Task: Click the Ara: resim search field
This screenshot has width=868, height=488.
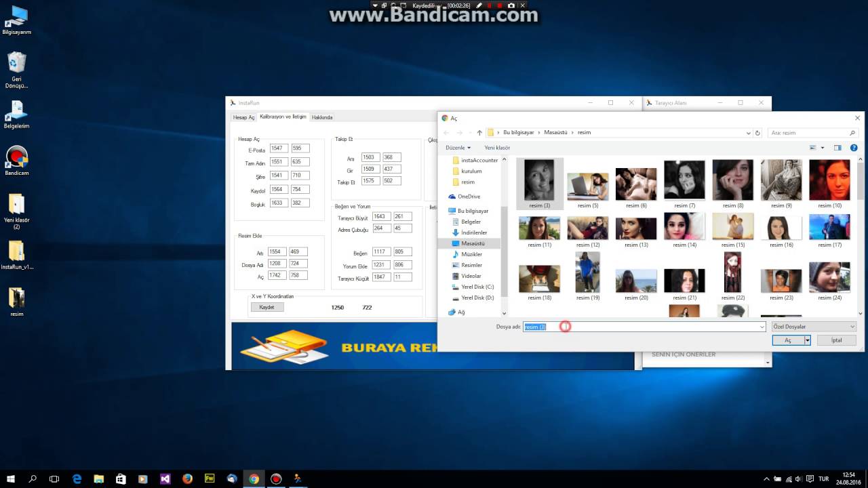Action: point(812,133)
